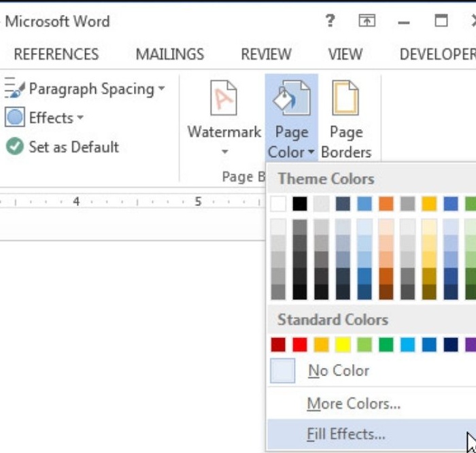
Task: Pick the medium gray top-row theme swatch
Action: coord(407,203)
